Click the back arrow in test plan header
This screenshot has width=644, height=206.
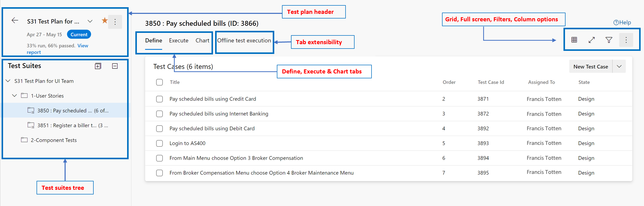pos(15,21)
